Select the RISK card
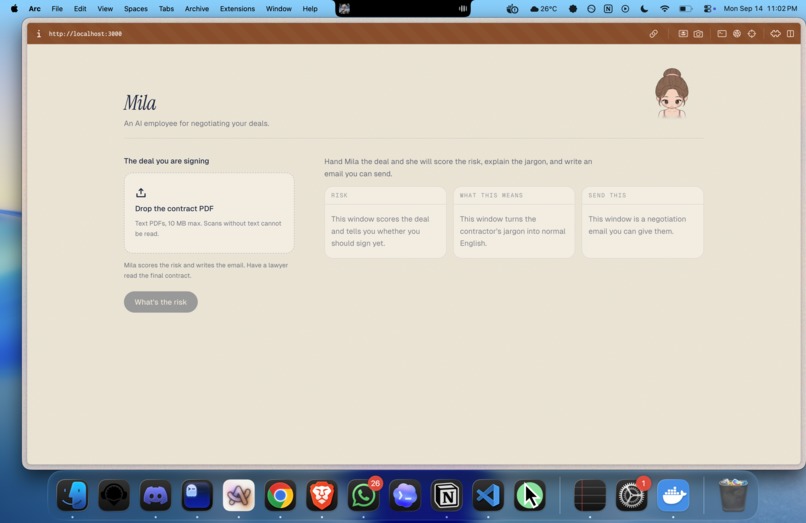Screen dimensions: 806x523 click(x=385, y=222)
